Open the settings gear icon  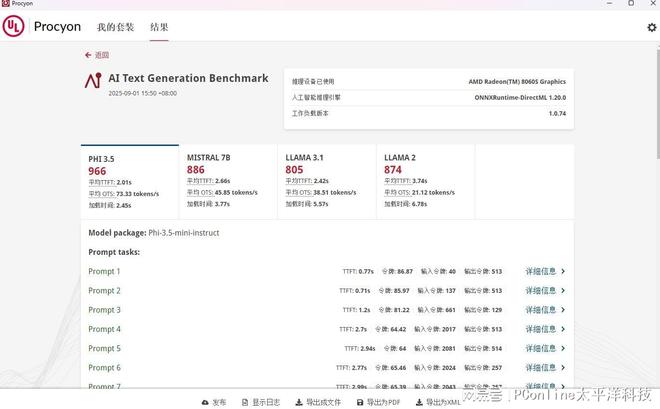652,27
